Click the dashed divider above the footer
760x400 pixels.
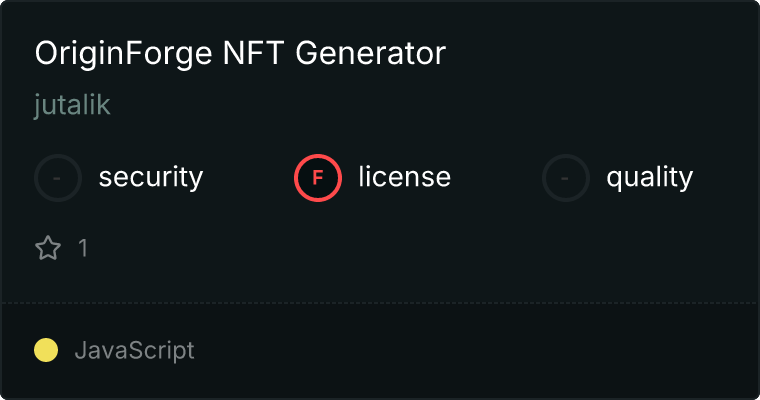click(380, 302)
